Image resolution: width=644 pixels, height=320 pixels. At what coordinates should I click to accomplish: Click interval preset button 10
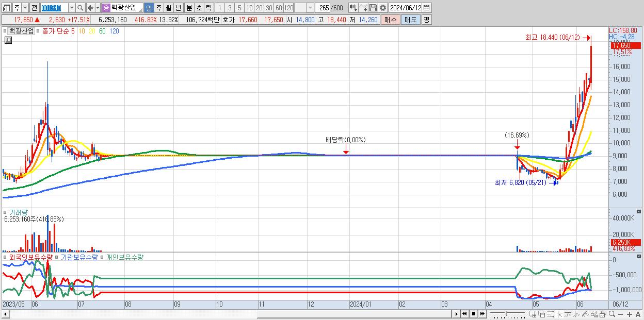(249, 8)
